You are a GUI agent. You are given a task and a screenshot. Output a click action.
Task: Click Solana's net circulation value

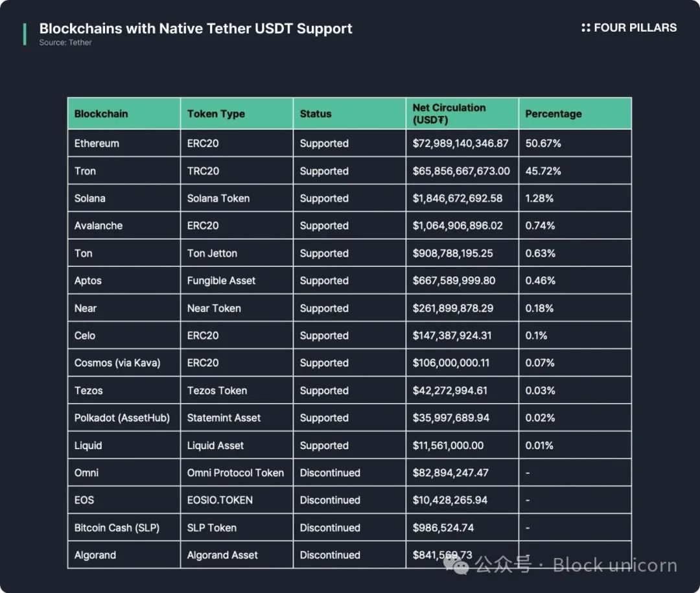[x=458, y=199]
